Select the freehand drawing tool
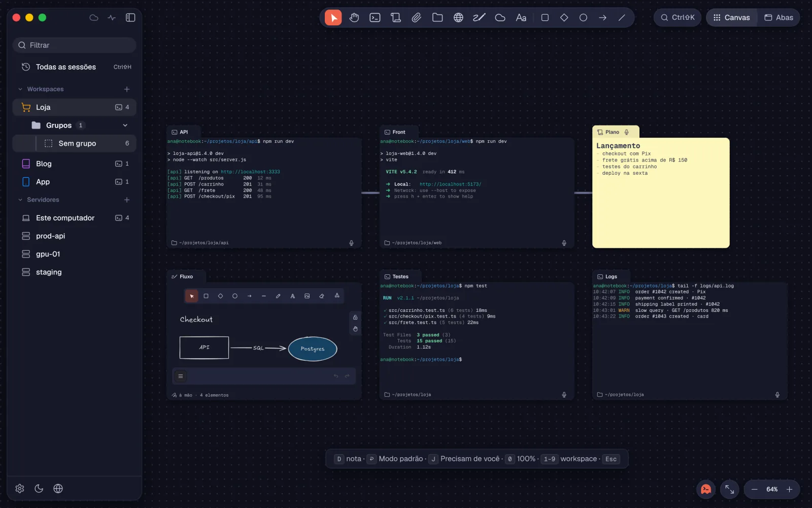 (x=479, y=18)
